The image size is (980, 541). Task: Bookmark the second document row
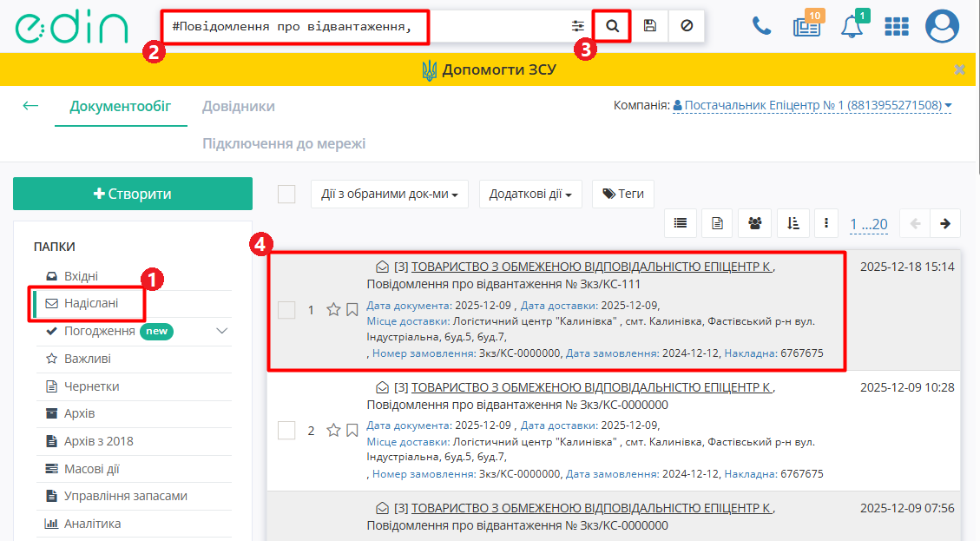click(352, 430)
